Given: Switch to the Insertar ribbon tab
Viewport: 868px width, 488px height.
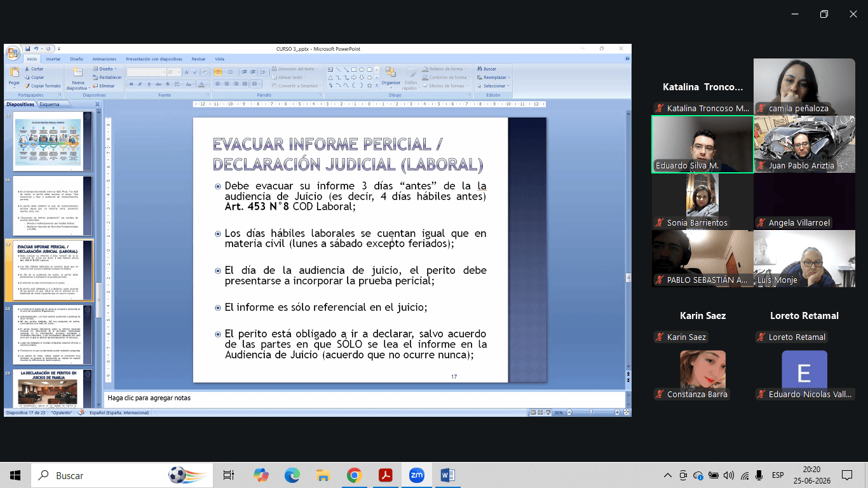Looking at the screenshot, I should [x=53, y=58].
